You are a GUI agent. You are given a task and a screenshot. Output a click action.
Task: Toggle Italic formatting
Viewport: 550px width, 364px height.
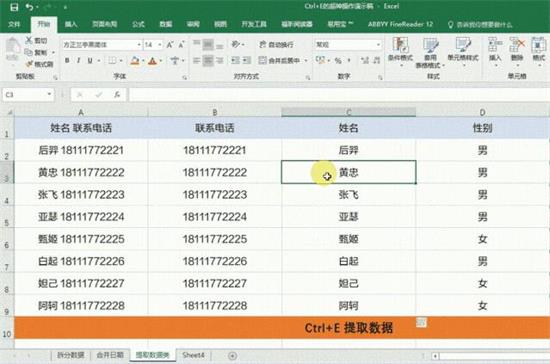coord(79,61)
